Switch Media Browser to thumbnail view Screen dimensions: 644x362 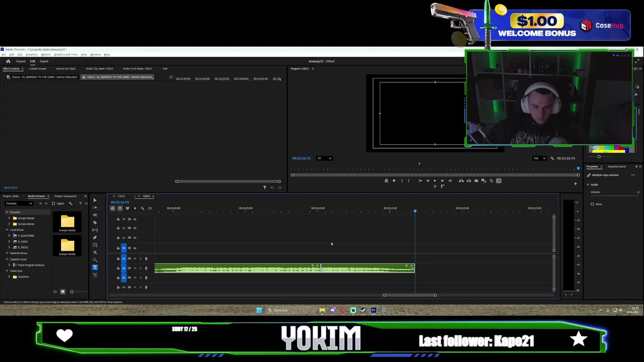click(62, 292)
